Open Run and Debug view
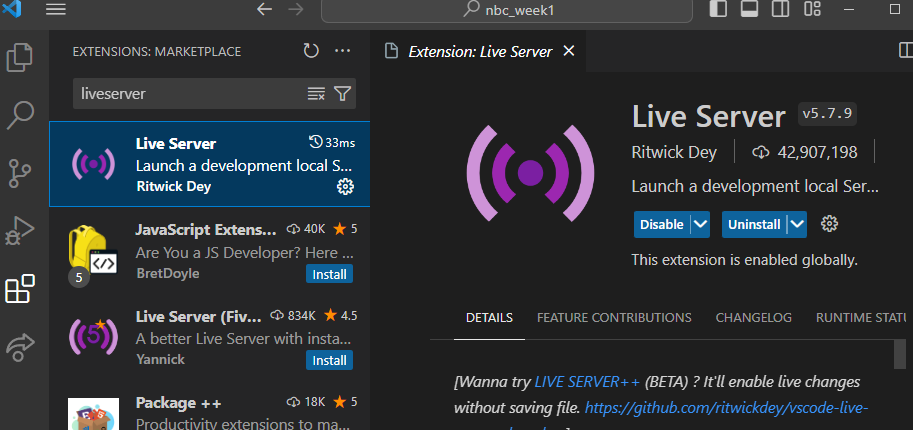This screenshot has height=430, width=913. [x=20, y=231]
